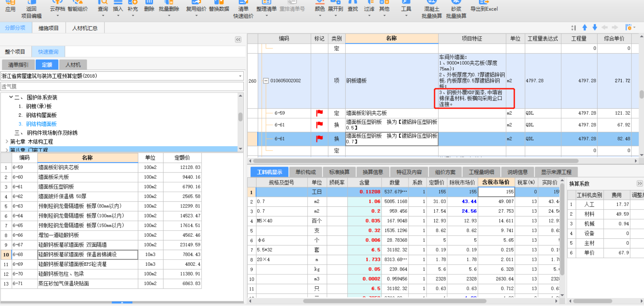Click 清单快速组价 in the toolbar
This screenshot has height=306, width=644.
click(x=243, y=9)
